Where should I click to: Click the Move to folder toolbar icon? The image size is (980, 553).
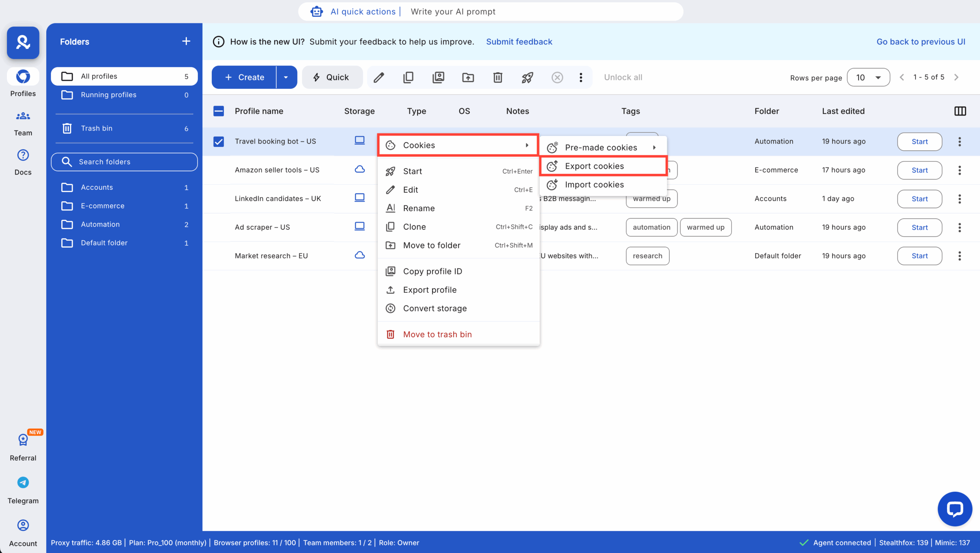click(x=468, y=77)
